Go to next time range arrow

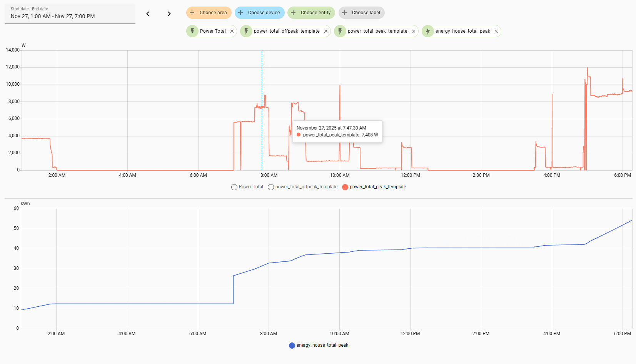point(169,14)
